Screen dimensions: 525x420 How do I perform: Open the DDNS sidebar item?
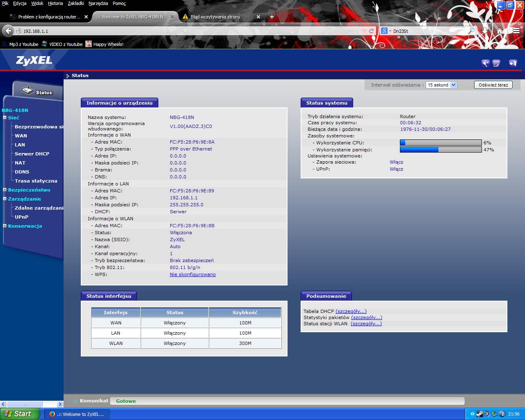(x=22, y=172)
